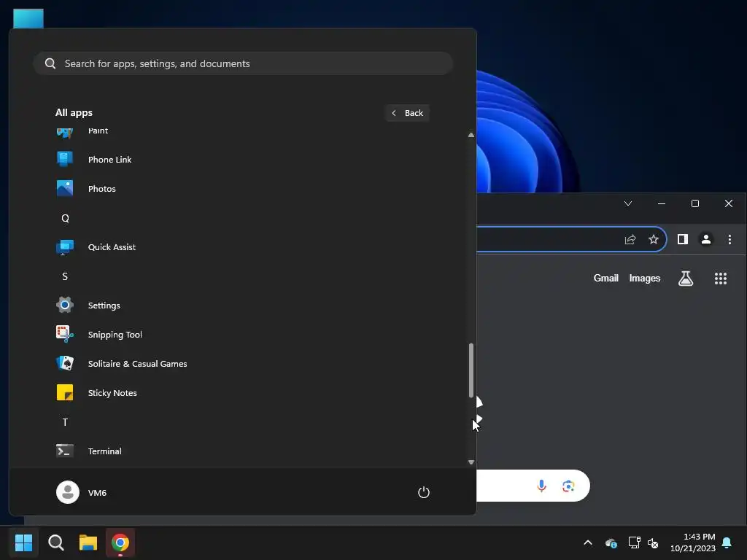The height and width of the screenshot is (560, 747).
Task: Open taskbar Search magnifier
Action: tap(56, 542)
